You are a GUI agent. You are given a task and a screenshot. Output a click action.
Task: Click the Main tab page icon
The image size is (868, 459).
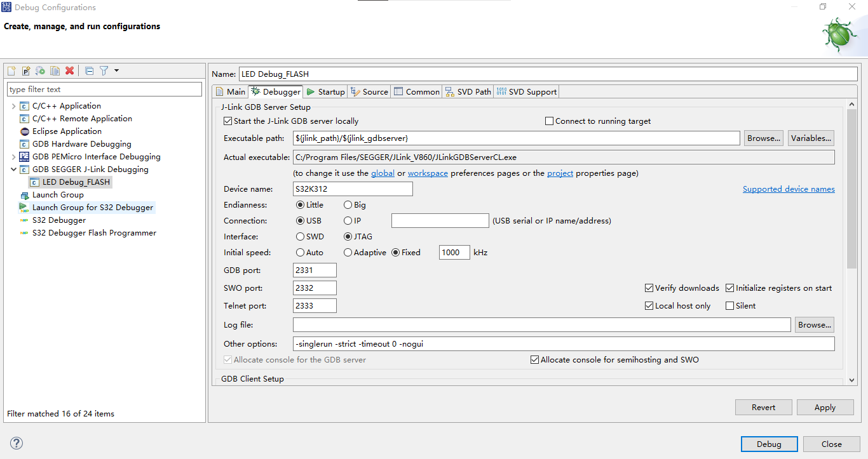point(220,92)
